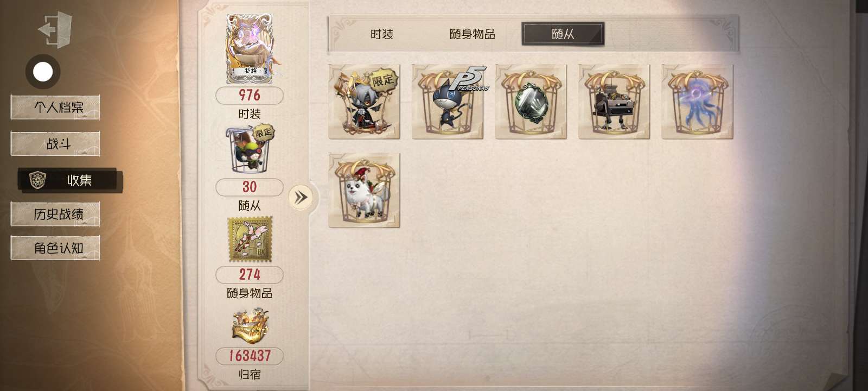
Task: Select the 随从 tab
Action: coord(563,34)
